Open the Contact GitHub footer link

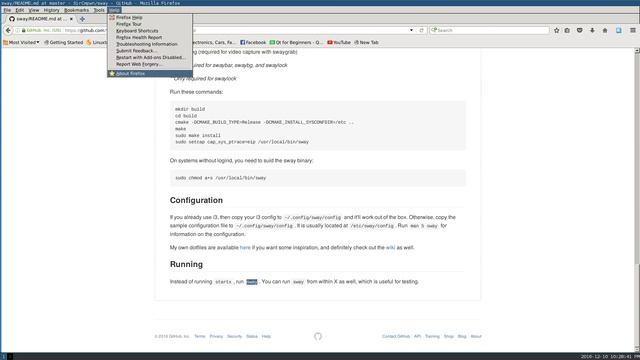pos(396,336)
